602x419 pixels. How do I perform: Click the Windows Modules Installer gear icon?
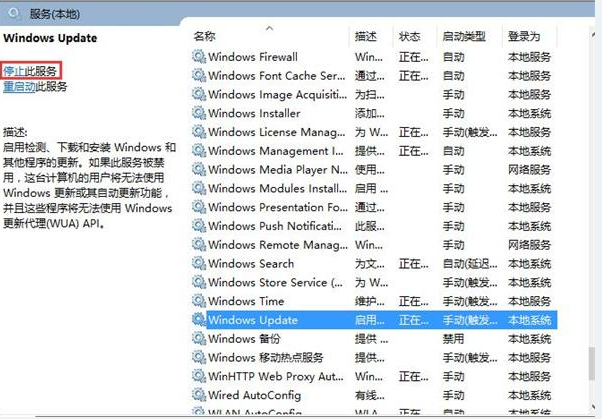(198, 189)
